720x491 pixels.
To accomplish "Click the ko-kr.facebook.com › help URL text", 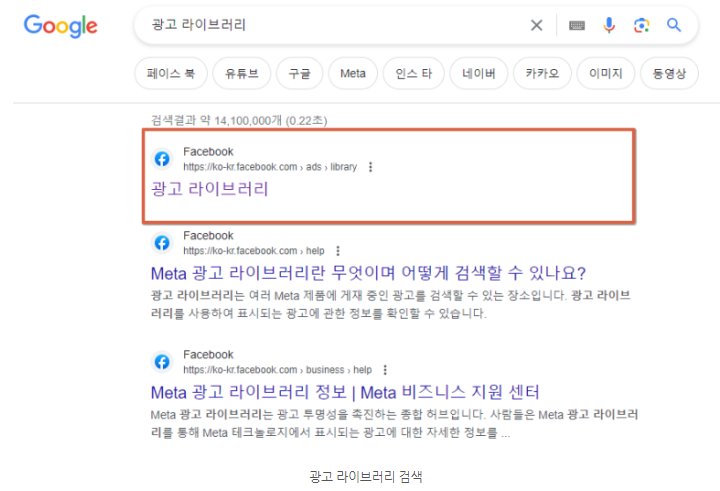I will (253, 251).
